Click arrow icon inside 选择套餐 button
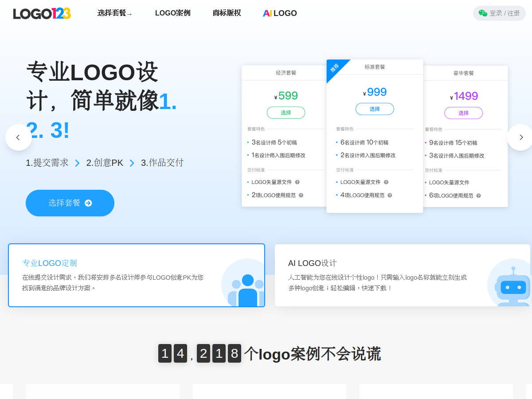This screenshot has width=532, height=399. tap(88, 203)
